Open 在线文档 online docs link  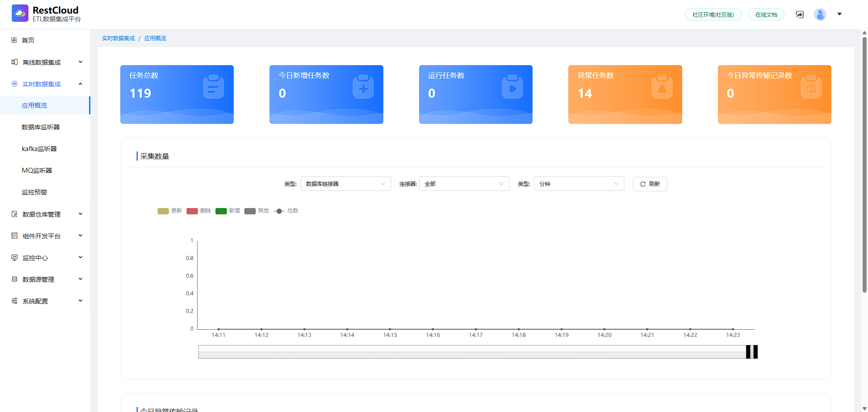click(766, 14)
